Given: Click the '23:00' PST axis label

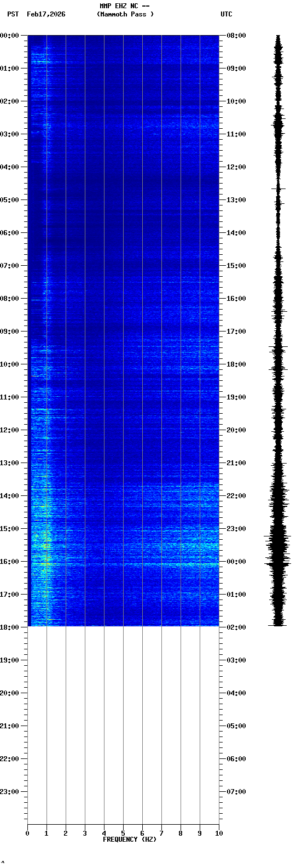Looking at the screenshot, I should click(x=10, y=792).
